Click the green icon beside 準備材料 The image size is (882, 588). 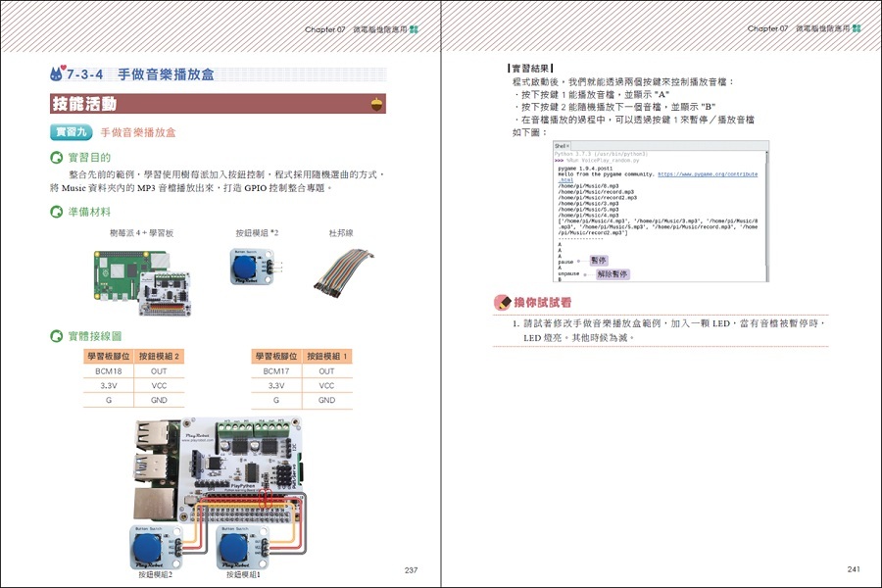tap(57, 212)
